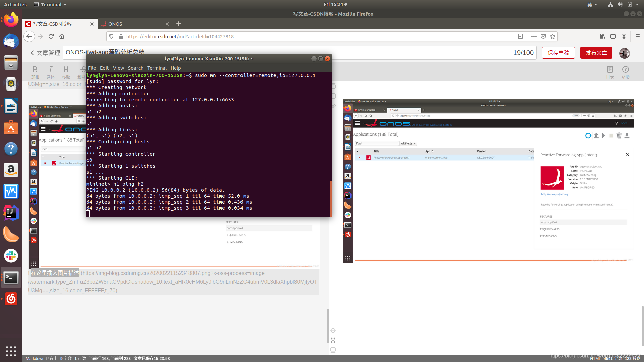
Task: Open Firefox account icon
Action: tap(624, 36)
